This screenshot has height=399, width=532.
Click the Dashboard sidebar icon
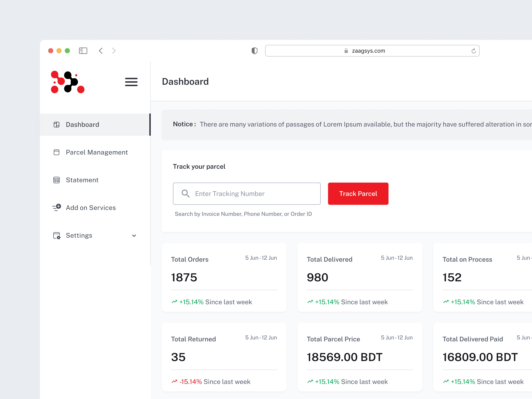coord(57,125)
